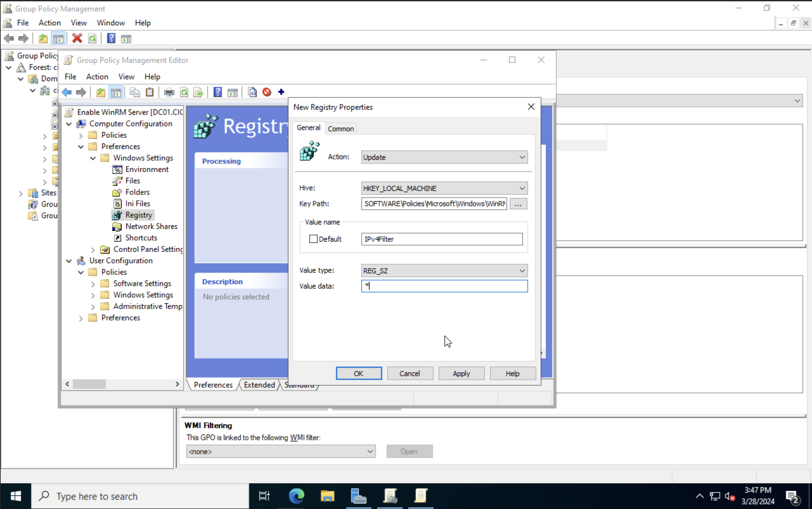This screenshot has height=509, width=812.
Task: Collapse the Computer Configuration node
Action: (69, 124)
